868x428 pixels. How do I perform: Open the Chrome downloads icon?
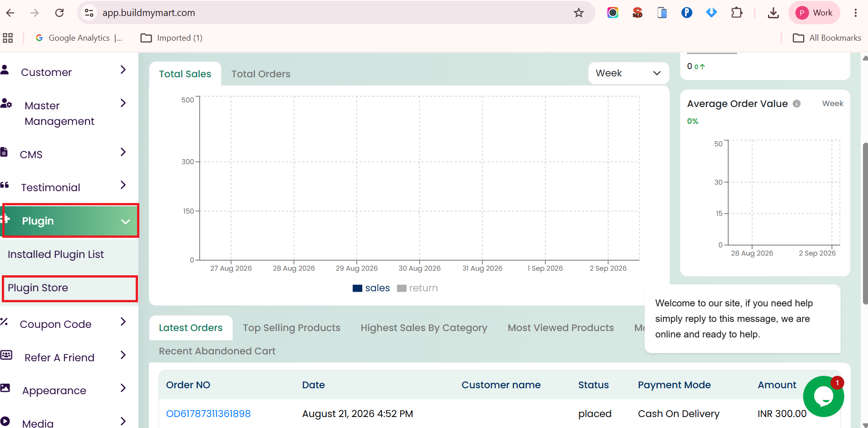pos(773,13)
